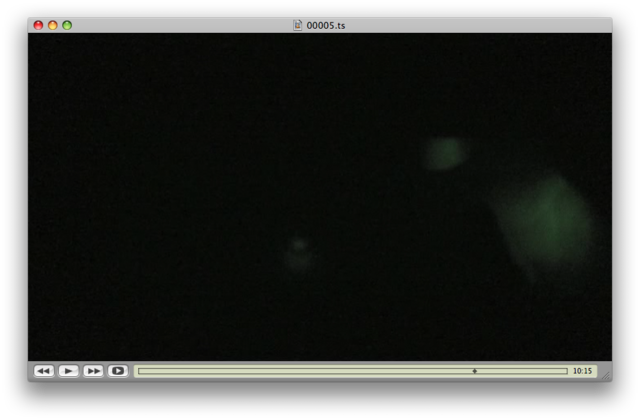
Task: Click the 00005.ts window title text
Action: click(326, 26)
